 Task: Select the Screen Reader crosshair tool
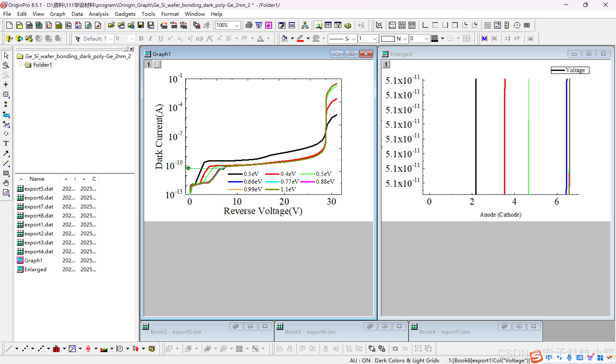(6, 85)
